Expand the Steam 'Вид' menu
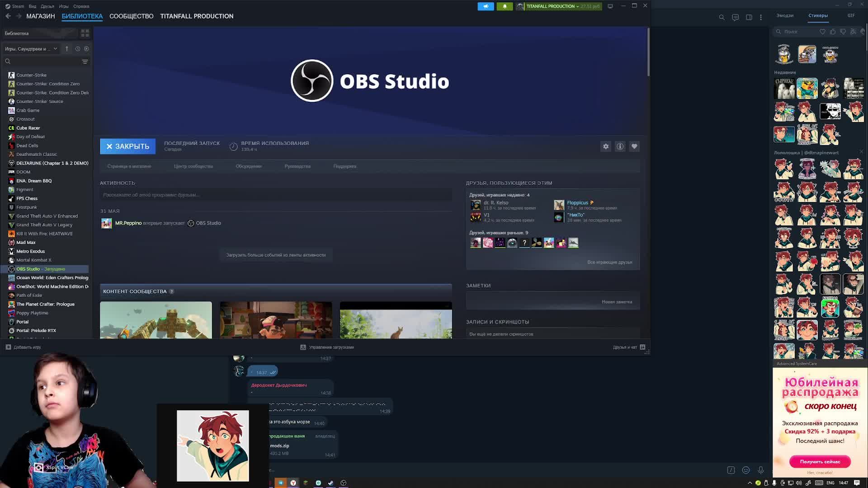The width and height of the screenshot is (868, 488). click(x=33, y=6)
